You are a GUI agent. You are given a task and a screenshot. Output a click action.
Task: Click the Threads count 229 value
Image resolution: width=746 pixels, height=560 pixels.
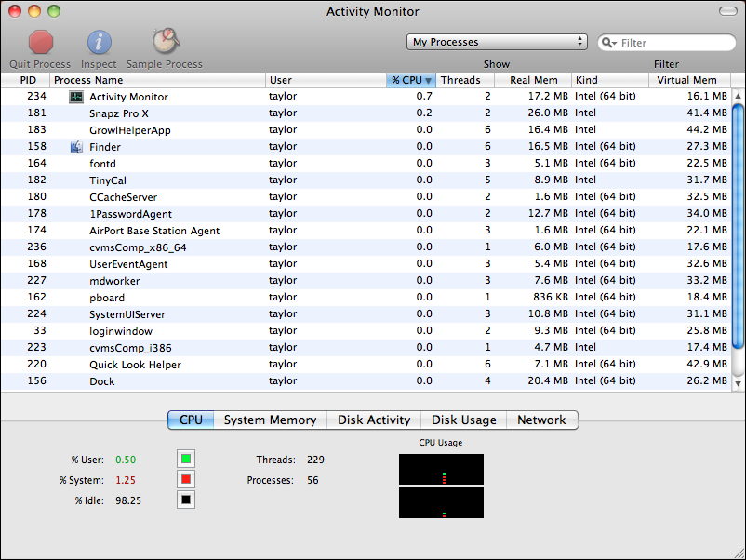pyautogui.click(x=316, y=460)
